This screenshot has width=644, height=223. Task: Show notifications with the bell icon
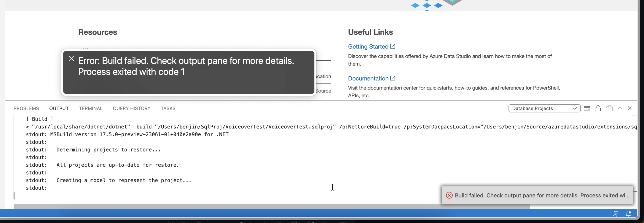(628, 214)
